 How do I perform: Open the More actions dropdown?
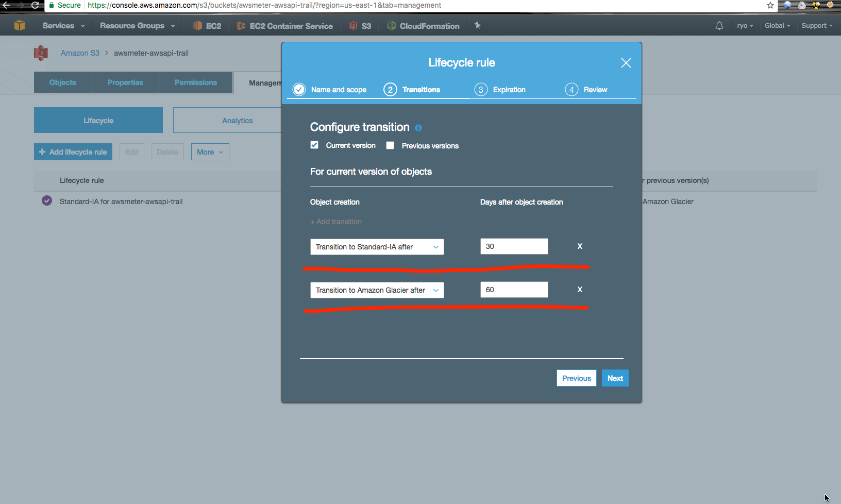[x=210, y=152]
